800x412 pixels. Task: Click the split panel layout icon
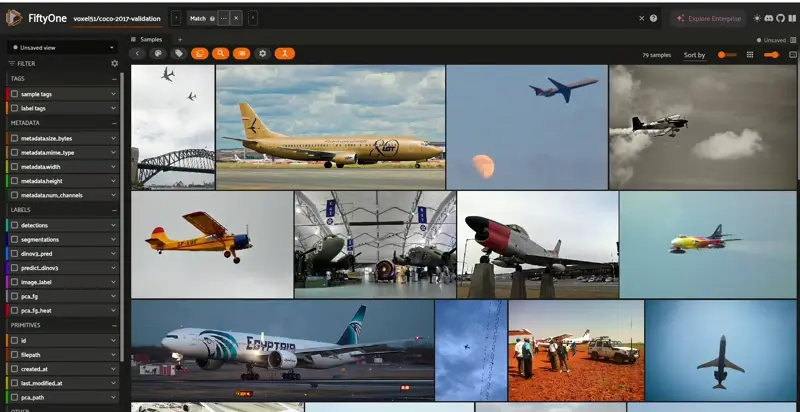[792, 40]
